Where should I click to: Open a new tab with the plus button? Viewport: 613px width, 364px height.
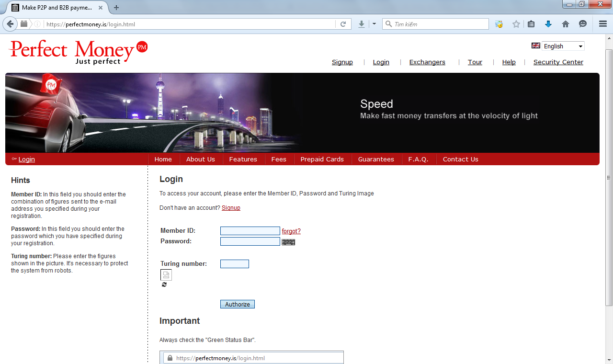tap(116, 8)
